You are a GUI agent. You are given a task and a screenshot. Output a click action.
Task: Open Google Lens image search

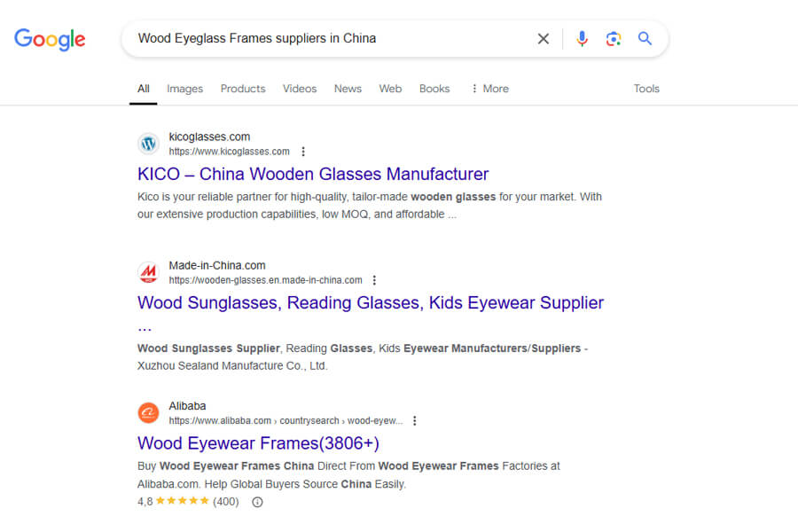tap(614, 39)
